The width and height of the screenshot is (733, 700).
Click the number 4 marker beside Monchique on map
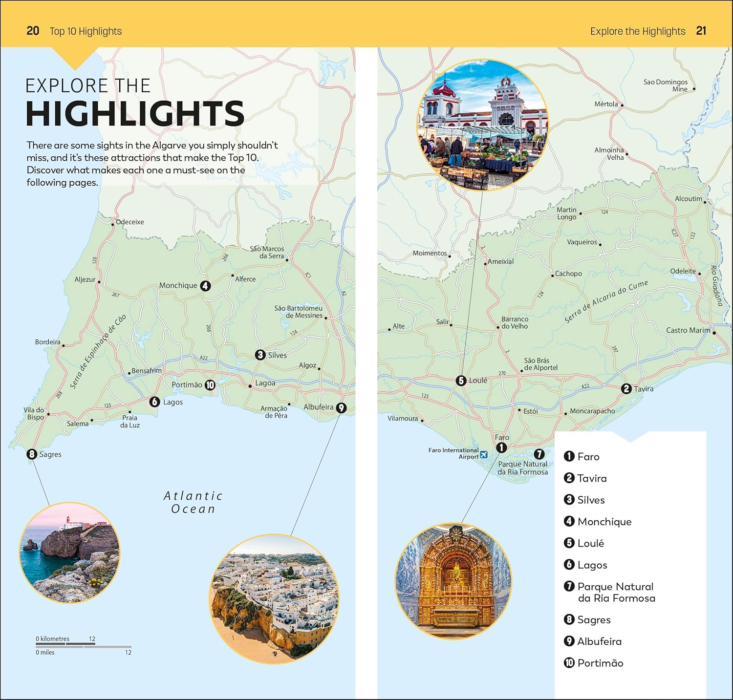tap(205, 286)
